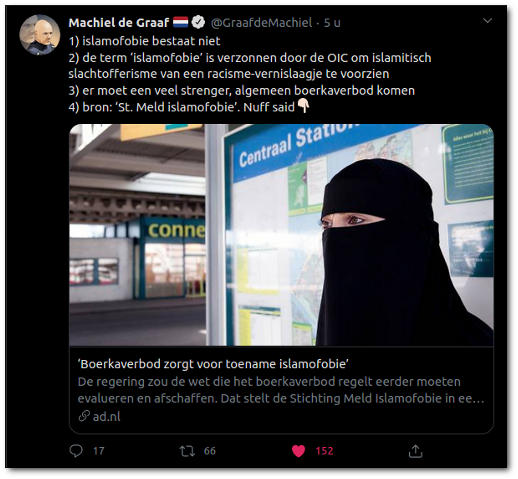Click the retweet count 66
Viewport: 518px width, 479px height.
click(x=210, y=451)
